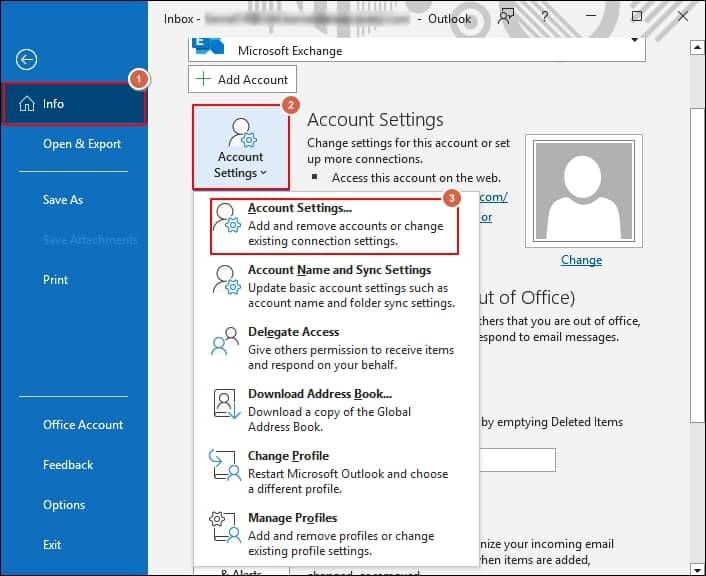Click the Delegate Access people icon
Screen dimensions: 706x576
[x=227, y=343]
